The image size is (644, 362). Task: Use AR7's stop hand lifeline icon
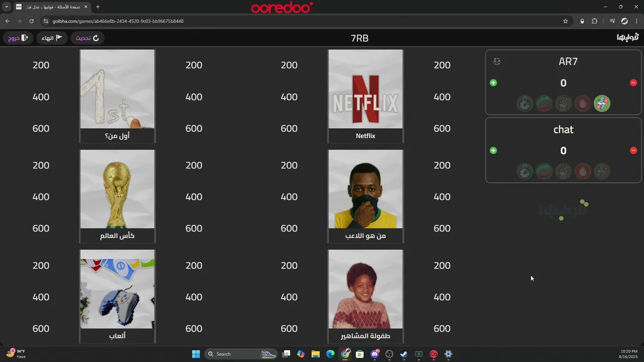point(583,104)
